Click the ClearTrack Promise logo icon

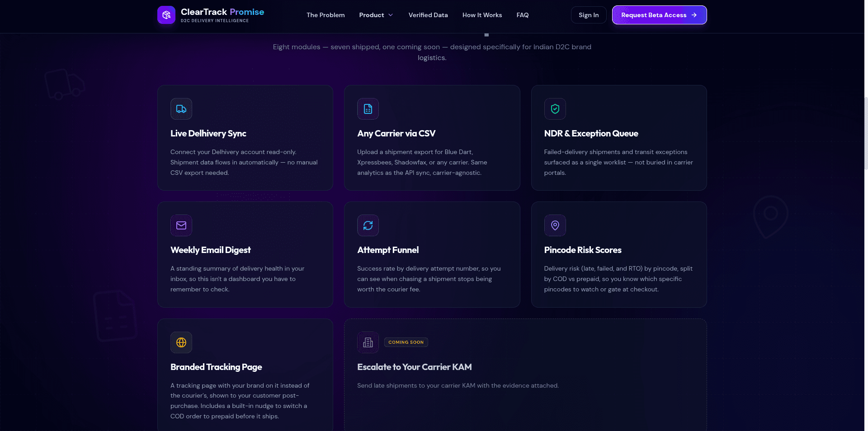tap(166, 15)
